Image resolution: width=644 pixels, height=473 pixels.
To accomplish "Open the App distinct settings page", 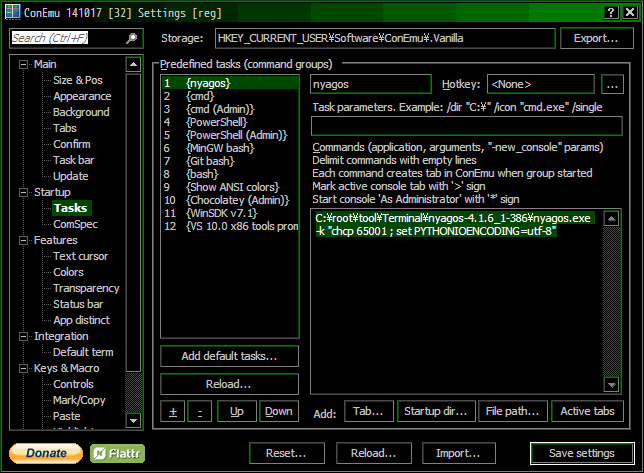I will point(81,320).
